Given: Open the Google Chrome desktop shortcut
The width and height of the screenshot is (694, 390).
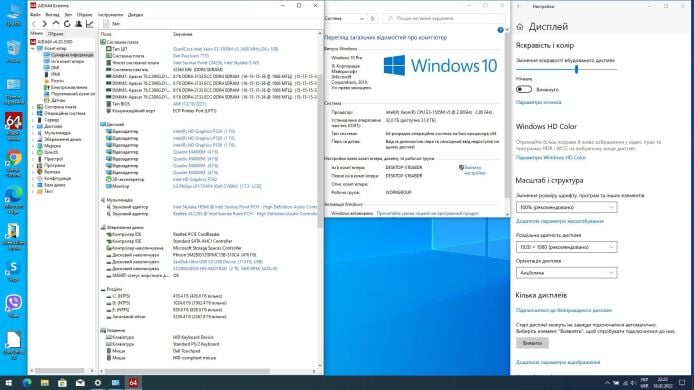Looking at the screenshot, I should 14,163.
